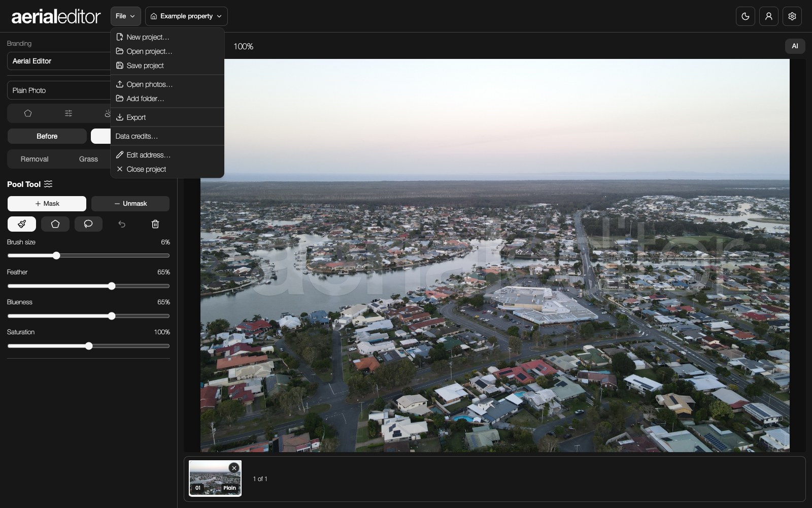Switch to dark mode moon icon
This screenshot has width=812, height=508.
(x=746, y=16)
